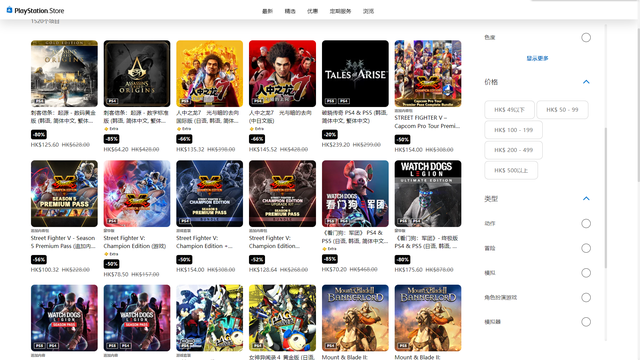
Task: Click Extra badge under Assassin's Creed Origins standard
Action: coord(111,129)
